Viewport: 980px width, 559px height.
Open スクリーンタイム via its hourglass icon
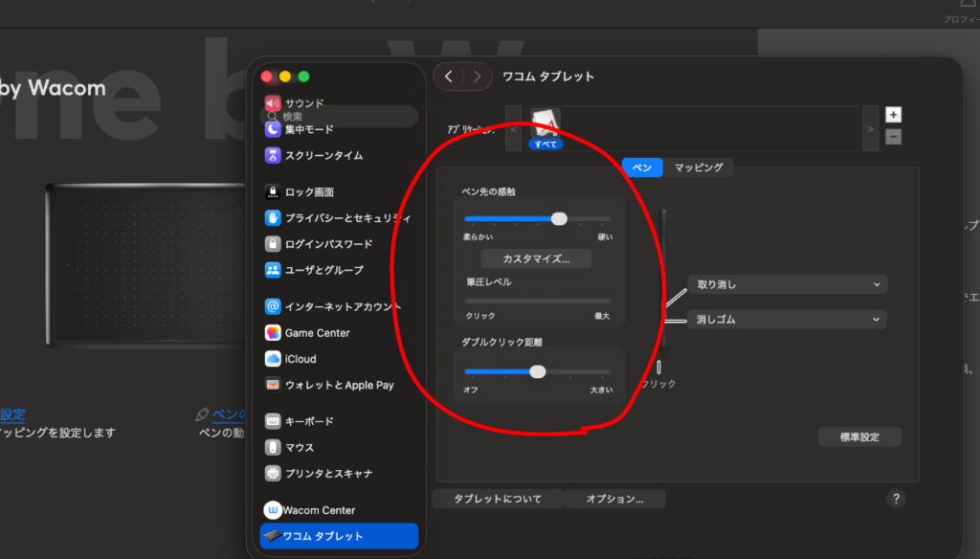click(x=273, y=155)
